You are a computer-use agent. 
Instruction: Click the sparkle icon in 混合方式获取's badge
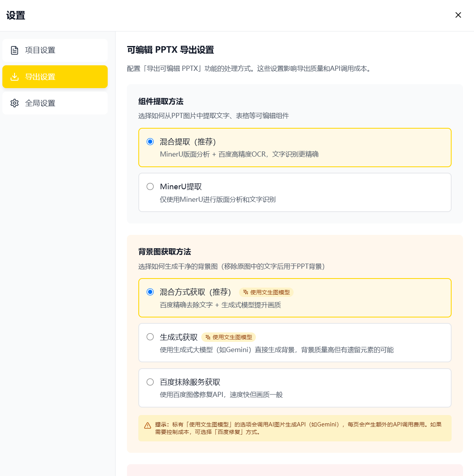pos(246,292)
